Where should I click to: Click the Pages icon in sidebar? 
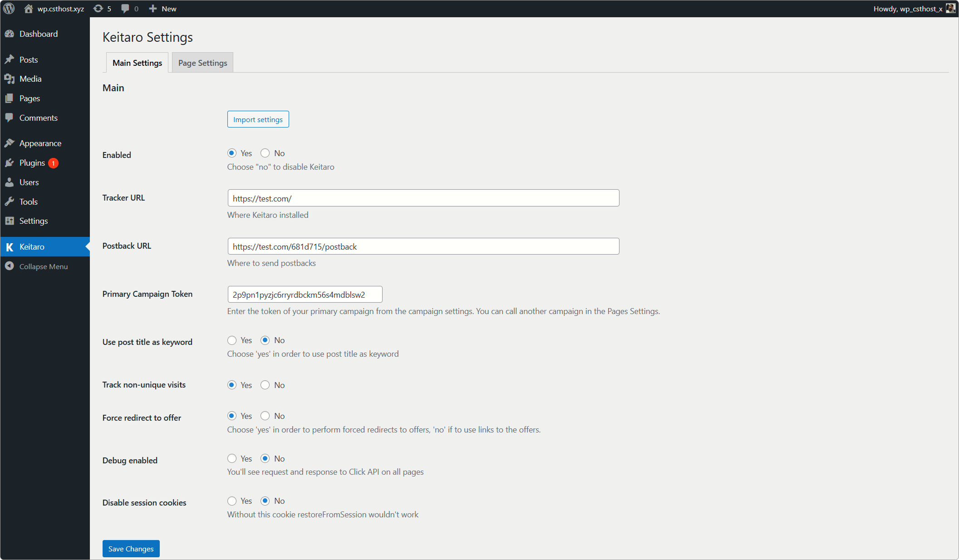[x=10, y=98]
